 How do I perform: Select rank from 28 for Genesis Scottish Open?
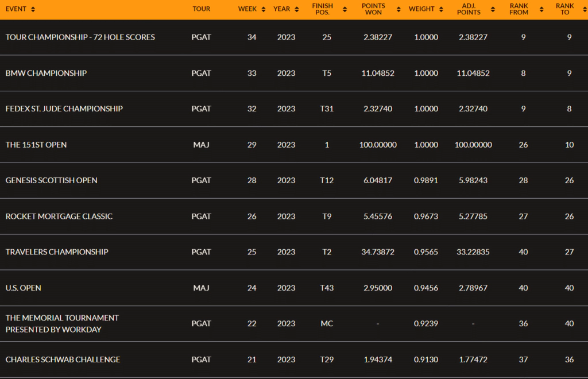click(x=523, y=180)
